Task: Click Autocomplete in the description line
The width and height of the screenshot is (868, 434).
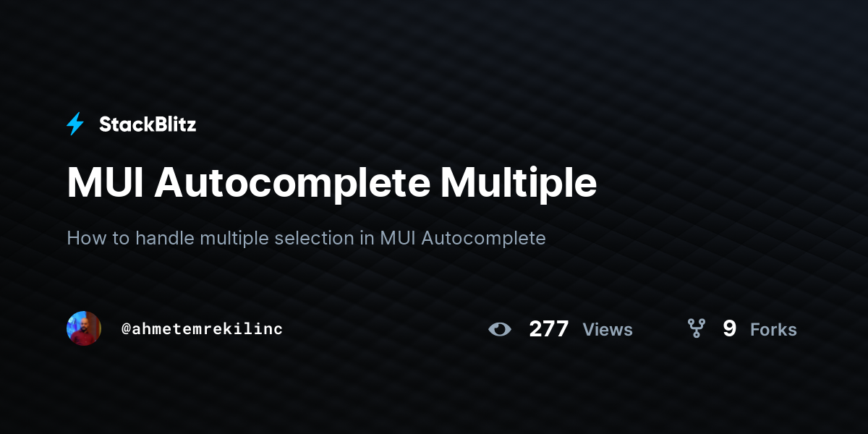Action: tap(483, 238)
